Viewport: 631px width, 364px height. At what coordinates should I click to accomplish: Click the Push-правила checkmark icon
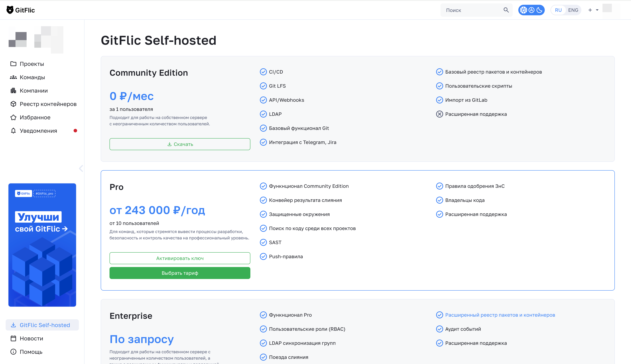pyautogui.click(x=263, y=256)
